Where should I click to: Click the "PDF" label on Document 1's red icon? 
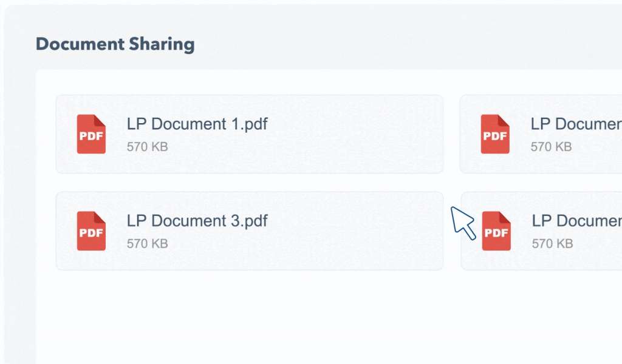[91, 136]
